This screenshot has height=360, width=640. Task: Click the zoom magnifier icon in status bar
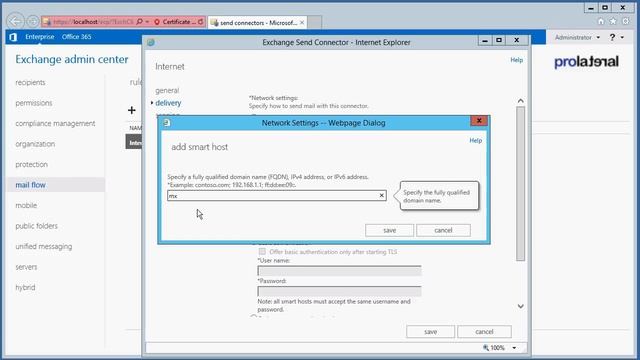(x=486, y=348)
